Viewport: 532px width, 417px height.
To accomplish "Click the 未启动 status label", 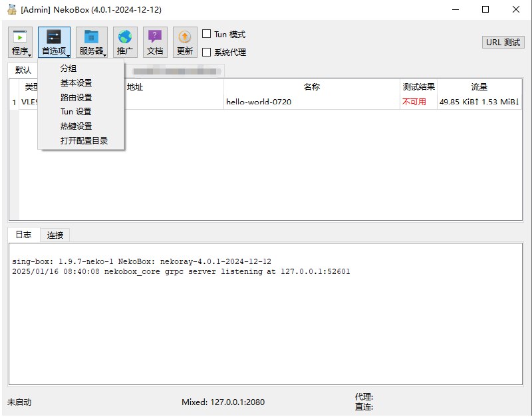I will point(19,402).
